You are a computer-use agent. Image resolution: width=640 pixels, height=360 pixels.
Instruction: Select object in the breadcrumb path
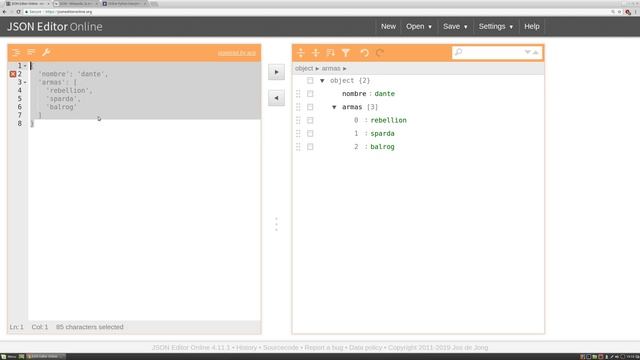click(x=304, y=69)
